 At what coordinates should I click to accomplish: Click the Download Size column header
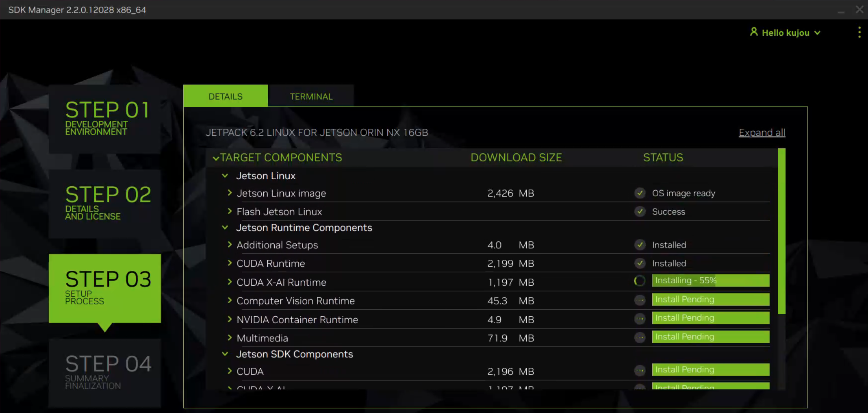click(516, 157)
